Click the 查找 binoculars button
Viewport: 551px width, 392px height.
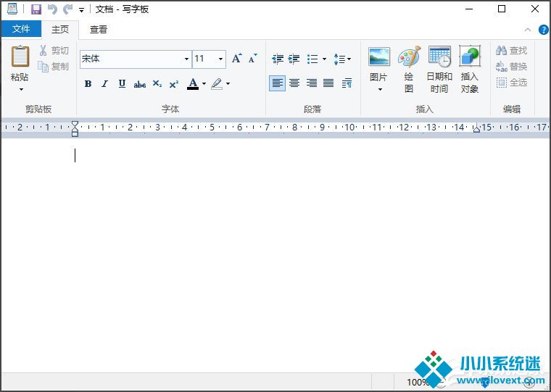coord(511,51)
